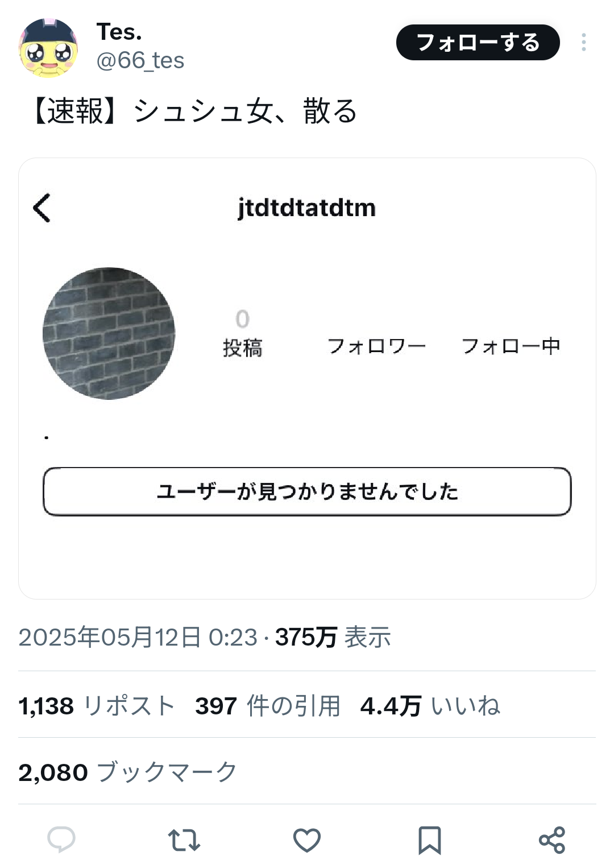The image size is (614, 868).
Task: View the 1,138 リポスト list
Action: 97,706
